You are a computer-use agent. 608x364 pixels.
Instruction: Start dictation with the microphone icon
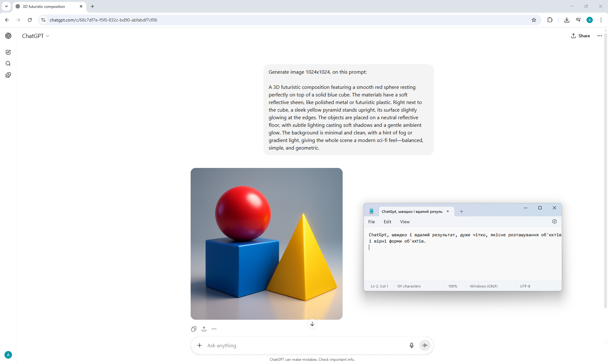pyautogui.click(x=411, y=345)
